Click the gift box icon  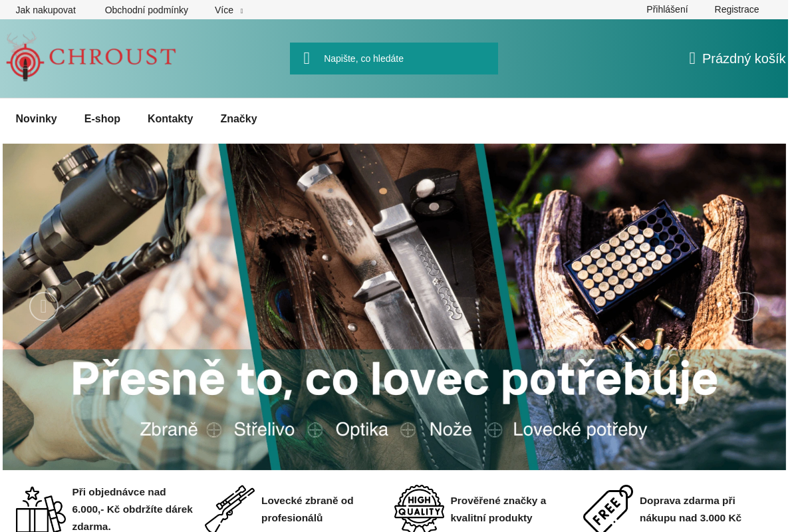[x=41, y=509]
